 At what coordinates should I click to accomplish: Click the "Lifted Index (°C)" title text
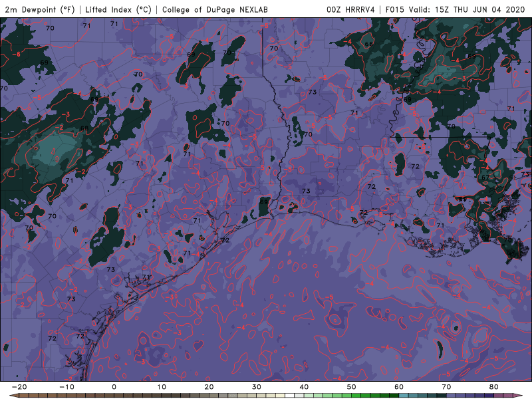[x=118, y=9]
